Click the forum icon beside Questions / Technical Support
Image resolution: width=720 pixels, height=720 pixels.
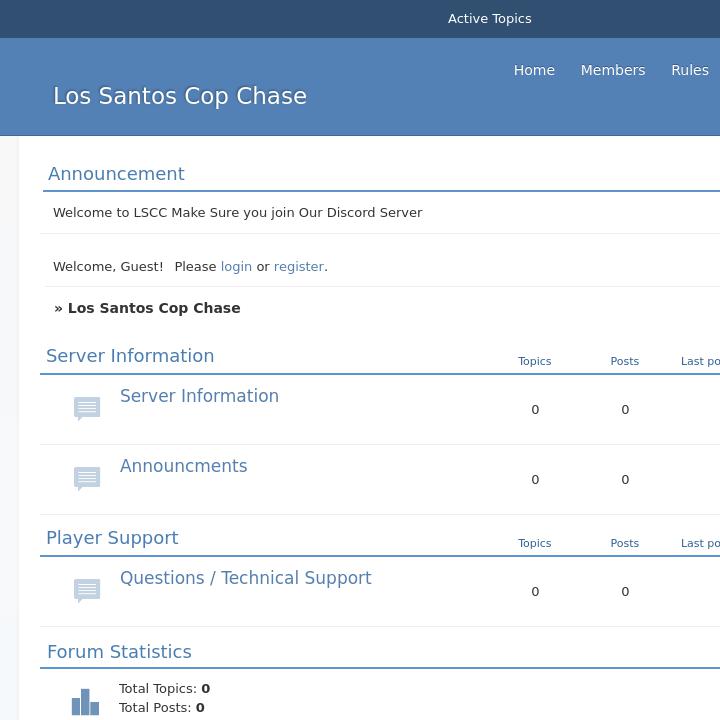pyautogui.click(x=87, y=590)
